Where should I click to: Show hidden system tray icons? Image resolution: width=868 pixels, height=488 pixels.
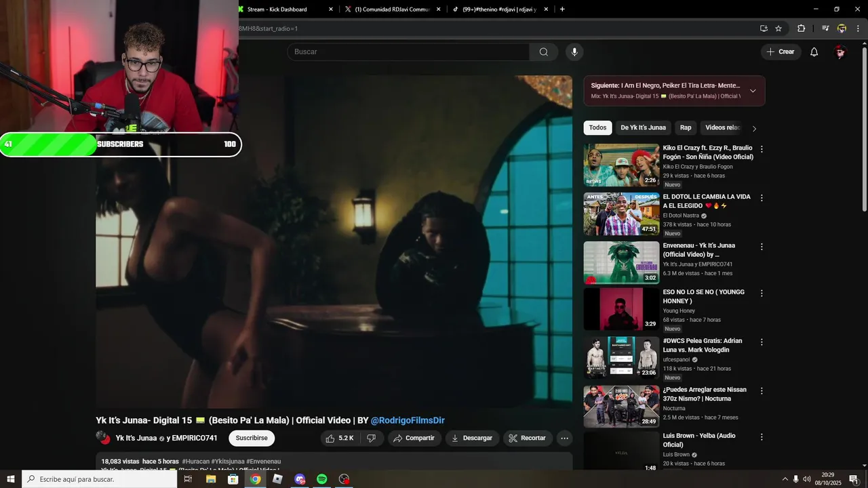[x=785, y=479]
